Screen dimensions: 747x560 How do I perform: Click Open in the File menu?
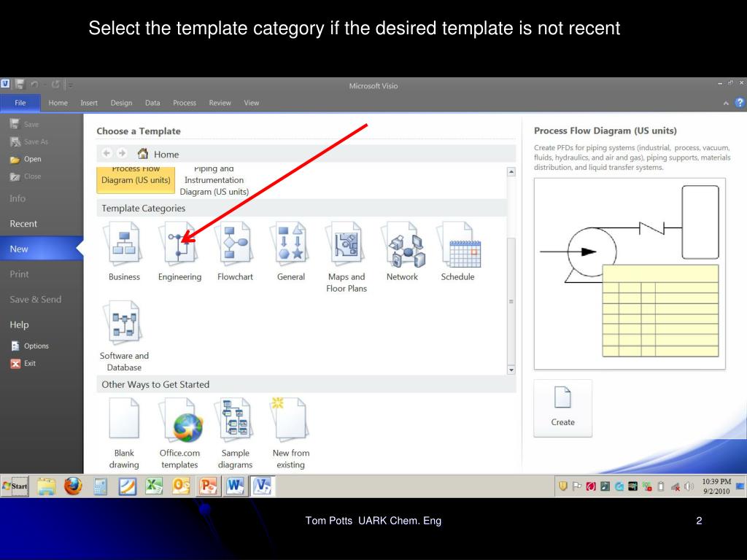[x=26, y=159]
